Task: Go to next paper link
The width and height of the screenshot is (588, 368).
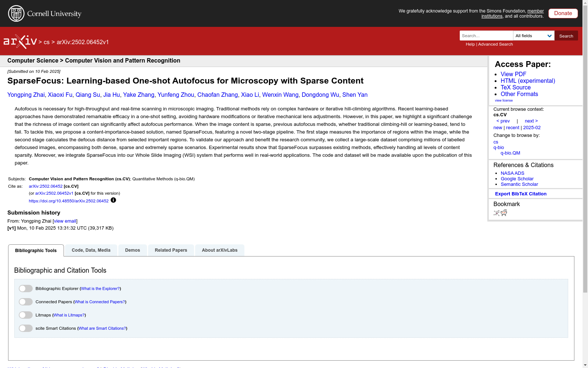Action: click(x=531, y=121)
